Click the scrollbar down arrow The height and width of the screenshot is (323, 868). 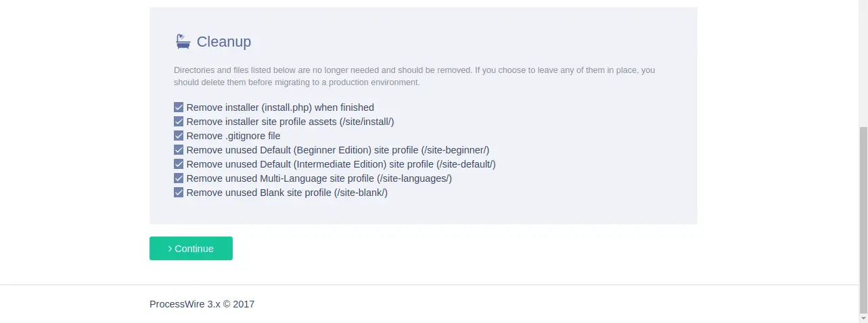pyautogui.click(x=863, y=318)
